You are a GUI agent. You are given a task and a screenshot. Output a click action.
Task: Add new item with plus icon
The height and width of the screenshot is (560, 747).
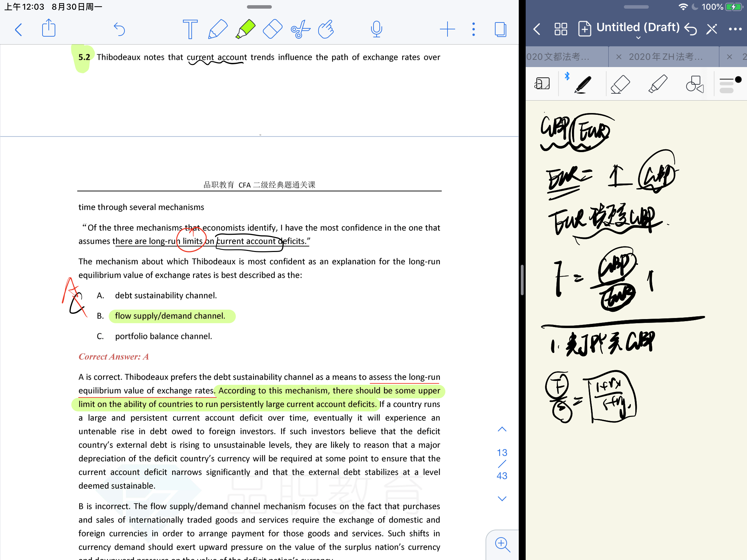point(447,29)
